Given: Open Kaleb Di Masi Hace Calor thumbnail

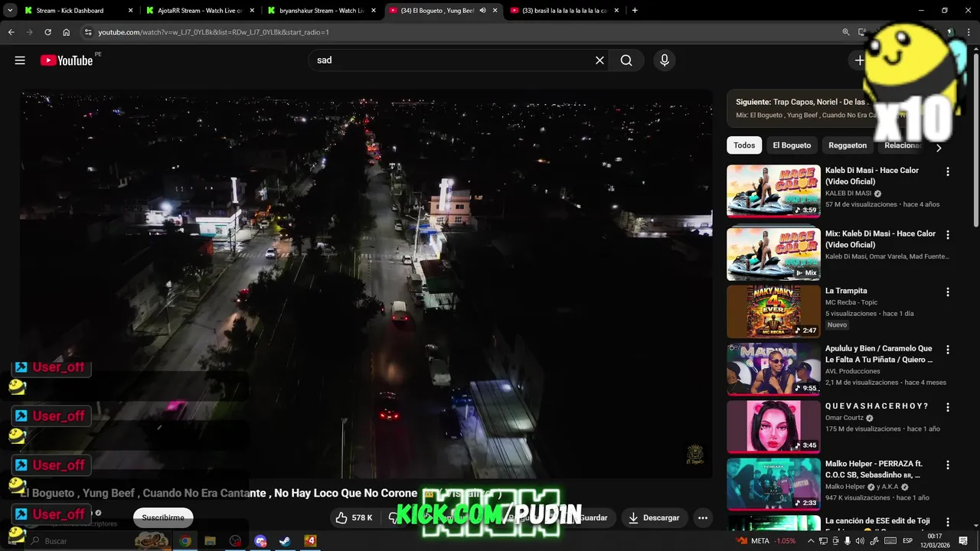Looking at the screenshot, I should point(773,191).
